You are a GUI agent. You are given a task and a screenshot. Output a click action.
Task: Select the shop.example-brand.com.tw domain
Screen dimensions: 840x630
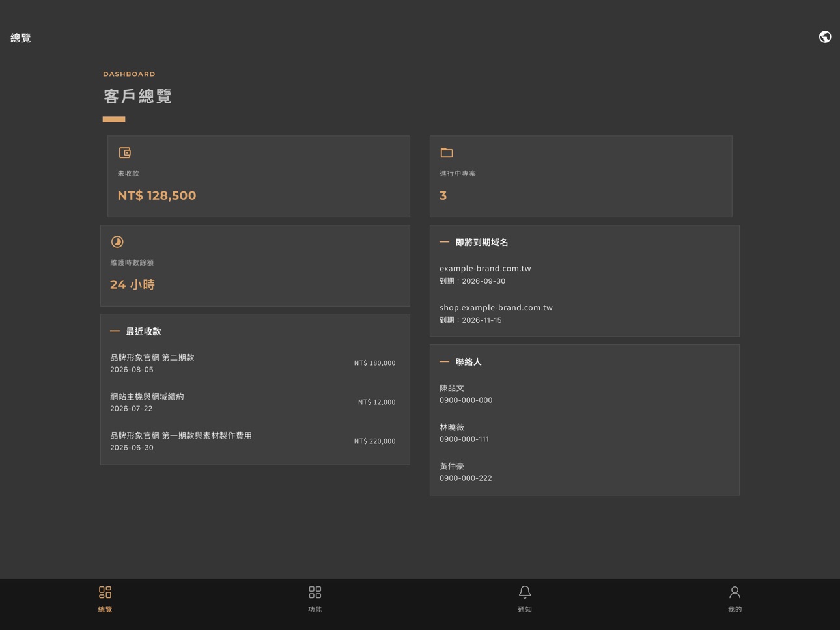[496, 308]
